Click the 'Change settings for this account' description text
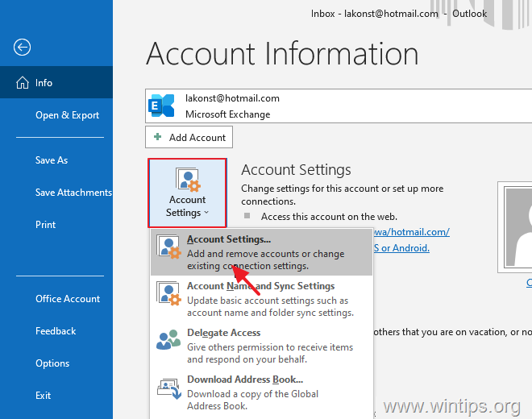The height and width of the screenshot is (419, 532). pyautogui.click(x=342, y=195)
